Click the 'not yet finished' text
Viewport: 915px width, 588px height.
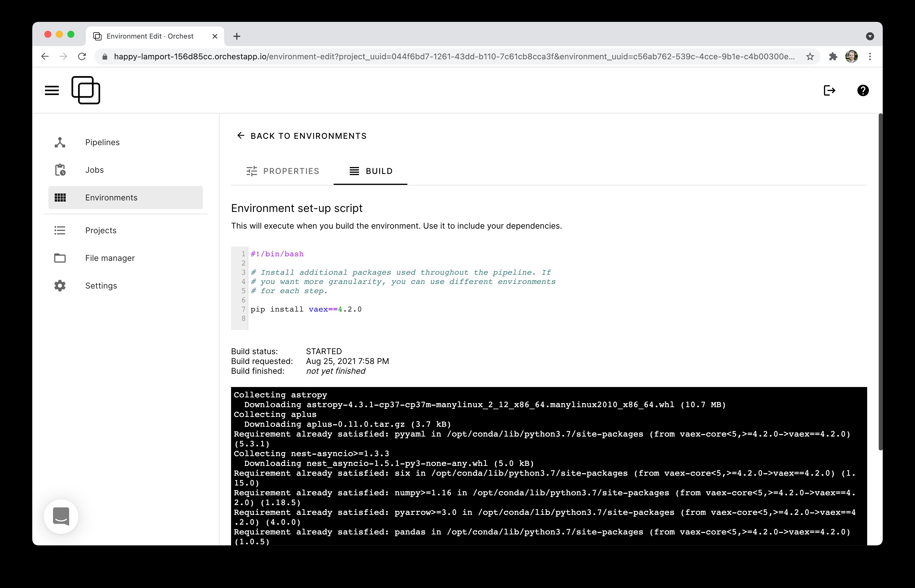click(x=335, y=371)
